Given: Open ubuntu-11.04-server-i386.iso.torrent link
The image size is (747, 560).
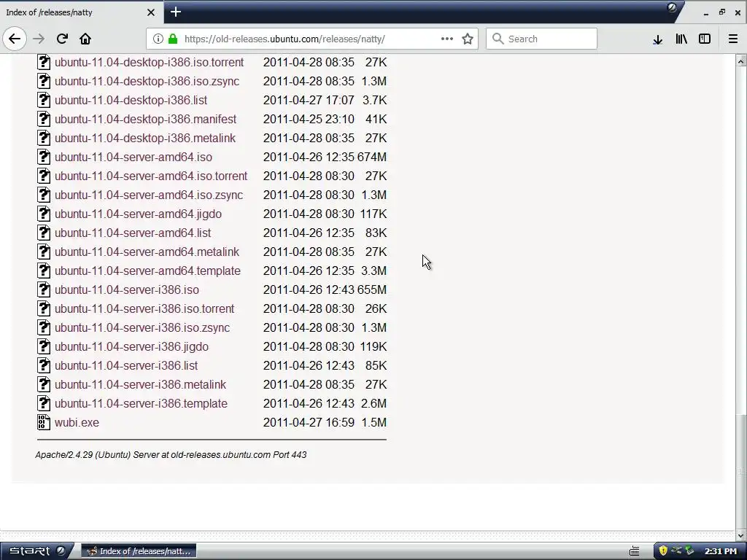Looking at the screenshot, I should pos(144,308).
